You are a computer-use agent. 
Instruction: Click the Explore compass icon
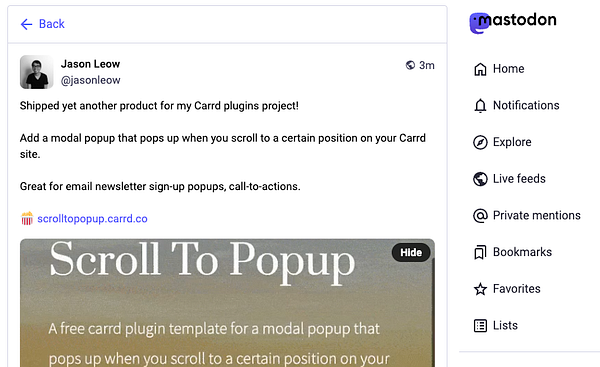tap(480, 142)
